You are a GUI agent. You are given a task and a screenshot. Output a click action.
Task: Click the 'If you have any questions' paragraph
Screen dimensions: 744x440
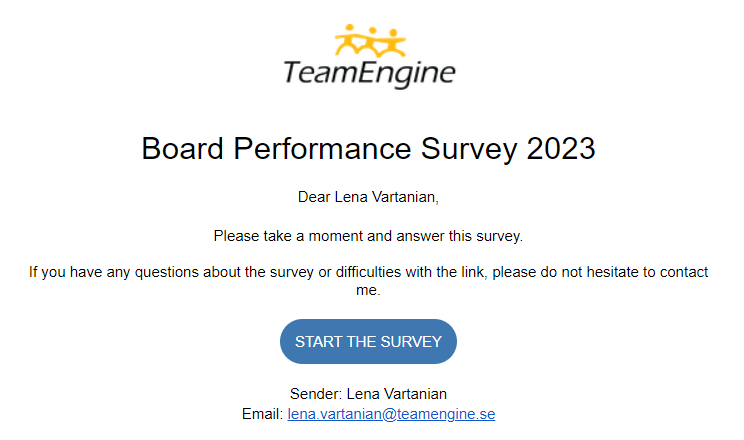click(x=368, y=272)
